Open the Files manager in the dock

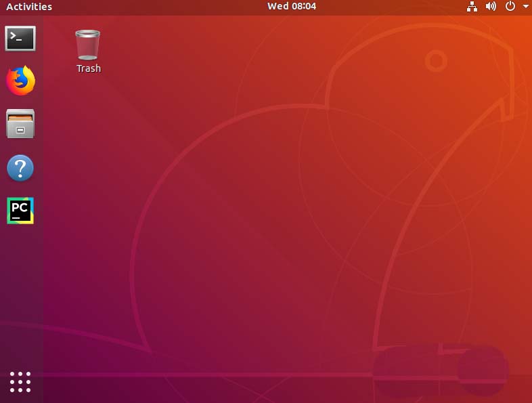(20, 123)
